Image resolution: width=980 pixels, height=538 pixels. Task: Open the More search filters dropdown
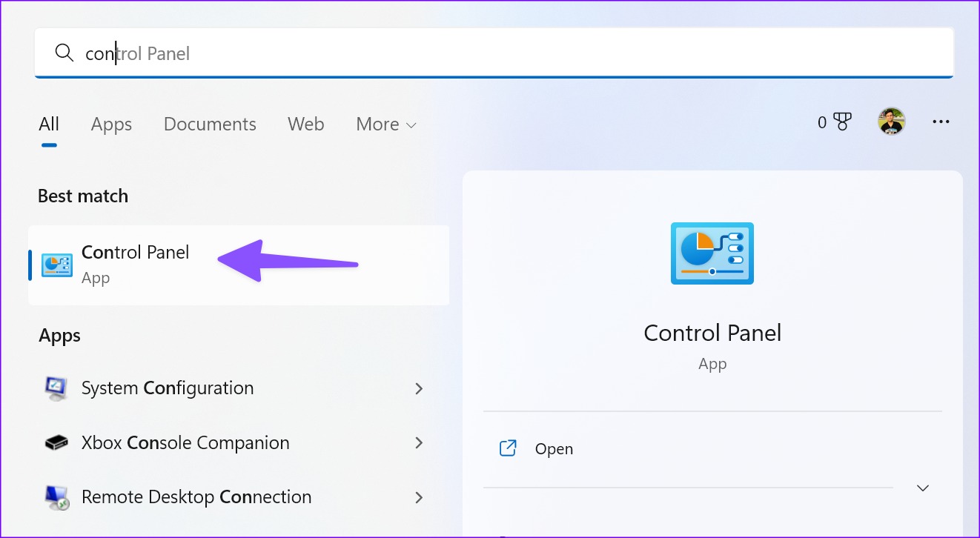click(385, 124)
